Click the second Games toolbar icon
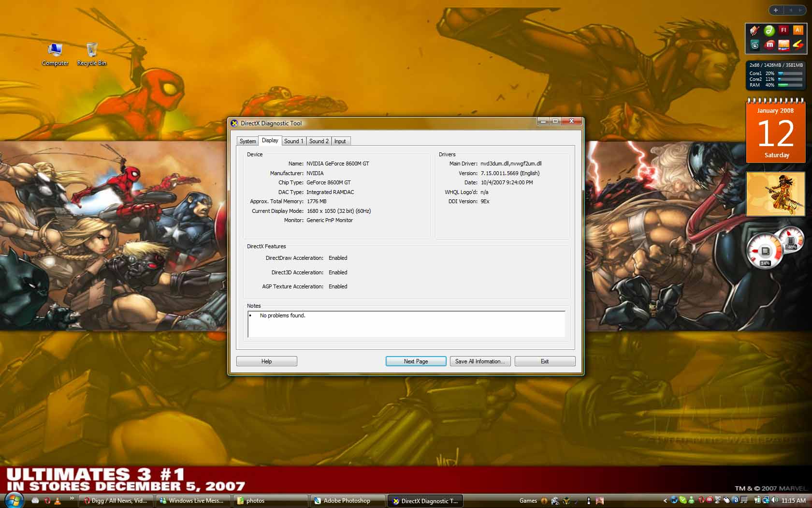Viewport: 812px width, 508px height. pyautogui.click(x=555, y=501)
